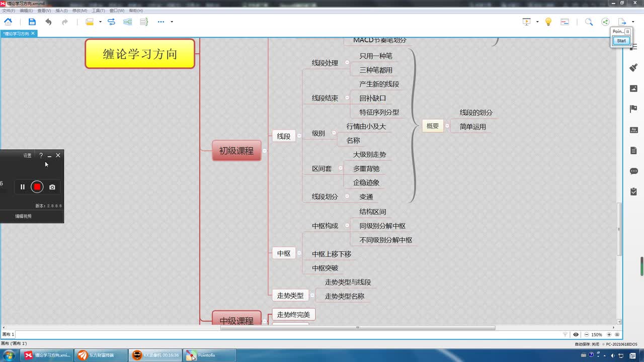Open the 插入(I) menu
Viewport: 644px width, 362px height.
(x=61, y=11)
